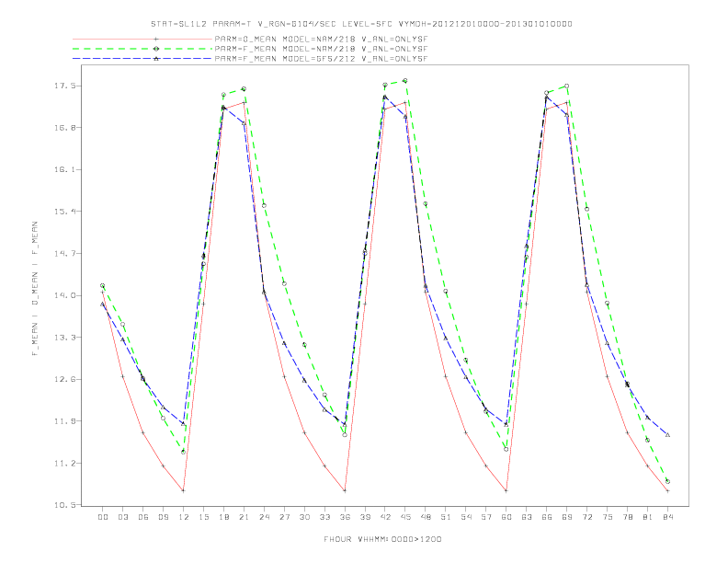Click the plus marker in the O_MEAN legend line

156,39
